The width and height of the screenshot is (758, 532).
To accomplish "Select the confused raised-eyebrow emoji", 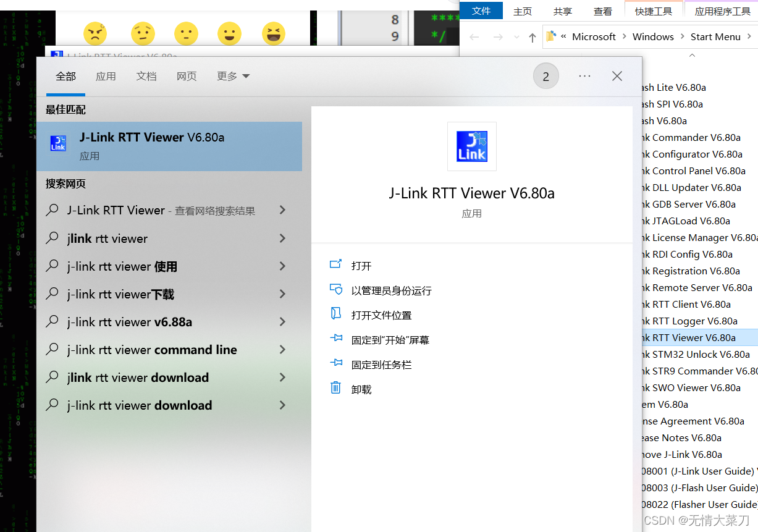I will coord(143,33).
